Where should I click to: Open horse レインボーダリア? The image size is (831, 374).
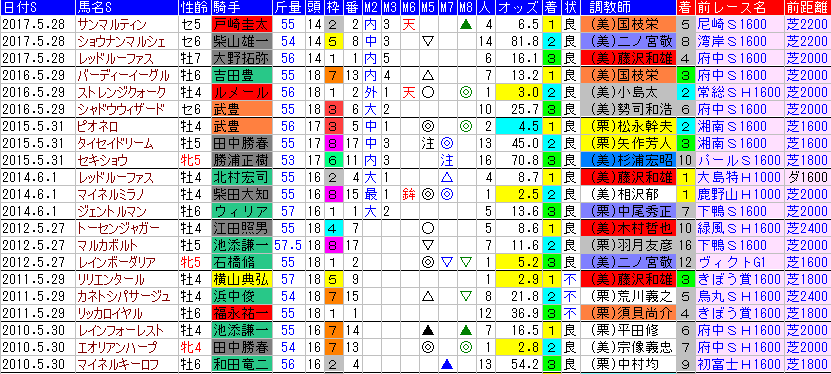pos(116,262)
